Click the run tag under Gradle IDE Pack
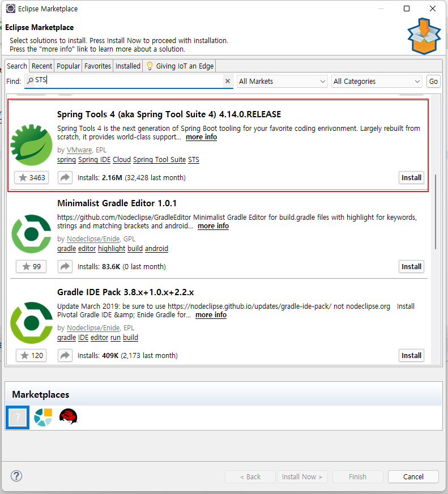This screenshot has height=494, width=448. coord(116,338)
